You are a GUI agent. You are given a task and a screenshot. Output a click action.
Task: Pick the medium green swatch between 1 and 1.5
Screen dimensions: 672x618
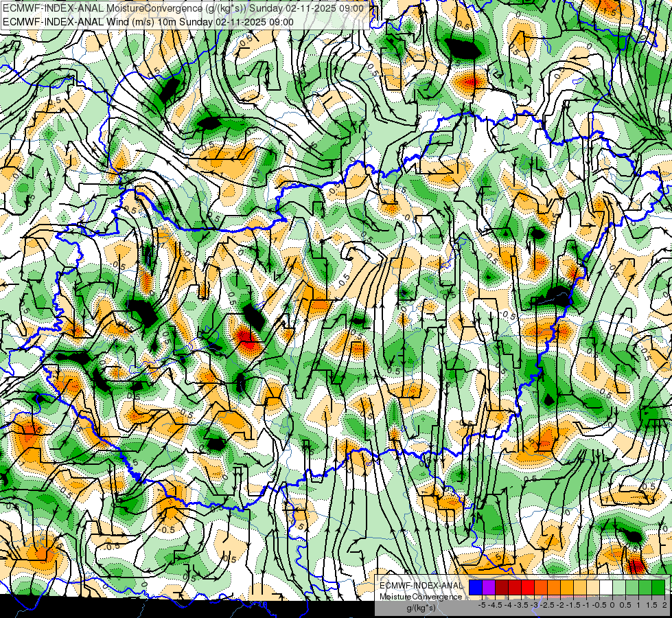click(645, 587)
